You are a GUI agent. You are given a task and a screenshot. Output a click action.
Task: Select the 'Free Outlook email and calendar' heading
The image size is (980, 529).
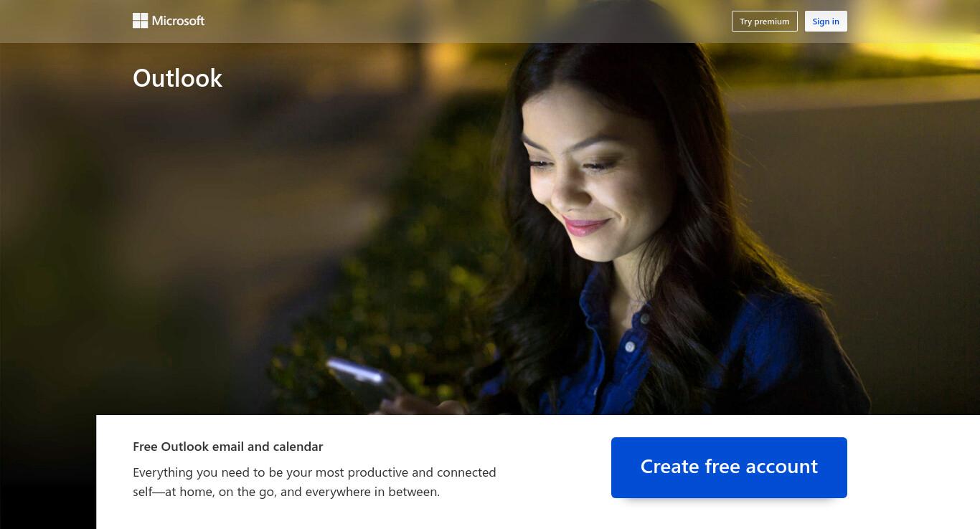(x=228, y=447)
